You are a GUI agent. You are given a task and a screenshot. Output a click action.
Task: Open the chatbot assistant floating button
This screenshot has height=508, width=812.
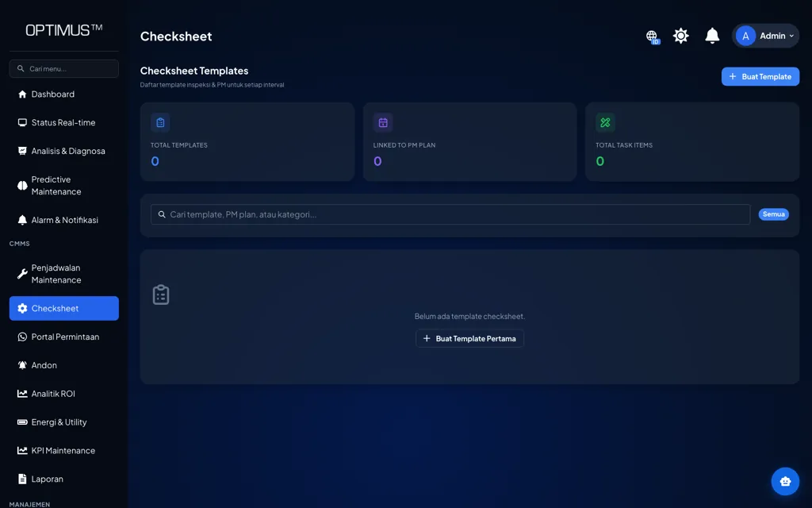[785, 481]
